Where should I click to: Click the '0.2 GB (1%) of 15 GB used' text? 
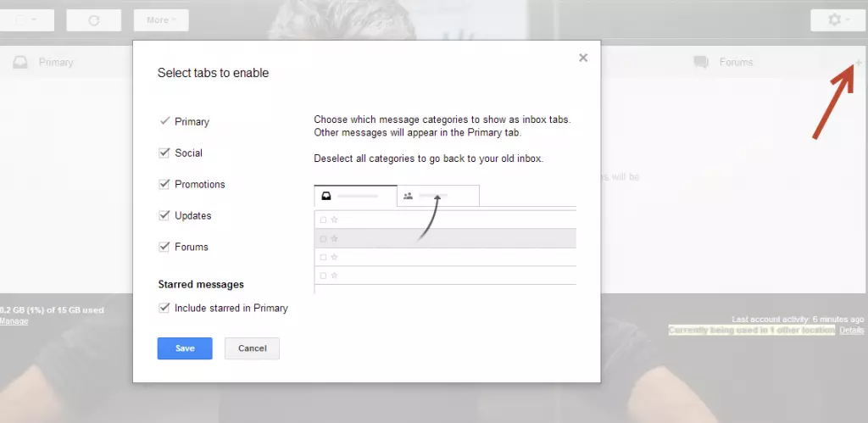52,310
